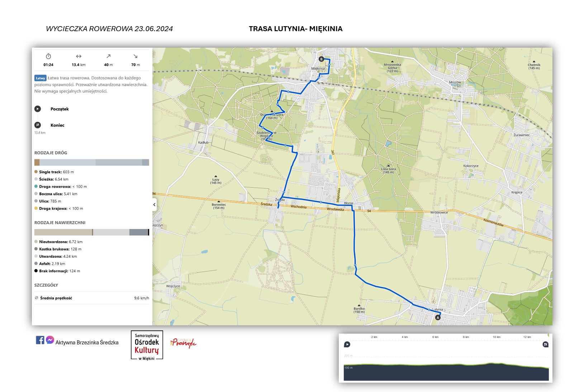Viewport: 584px width, 392px height.
Task: Click start marker A on map
Action: coord(437,317)
